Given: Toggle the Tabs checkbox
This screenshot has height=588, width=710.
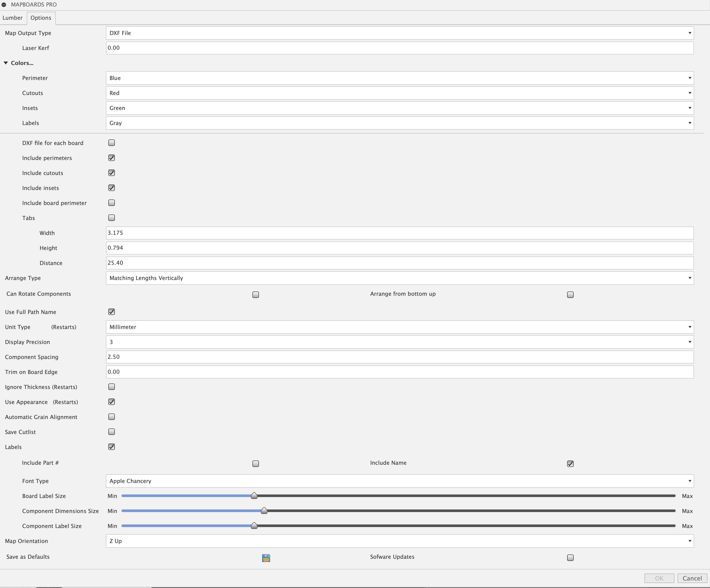Looking at the screenshot, I should (112, 218).
